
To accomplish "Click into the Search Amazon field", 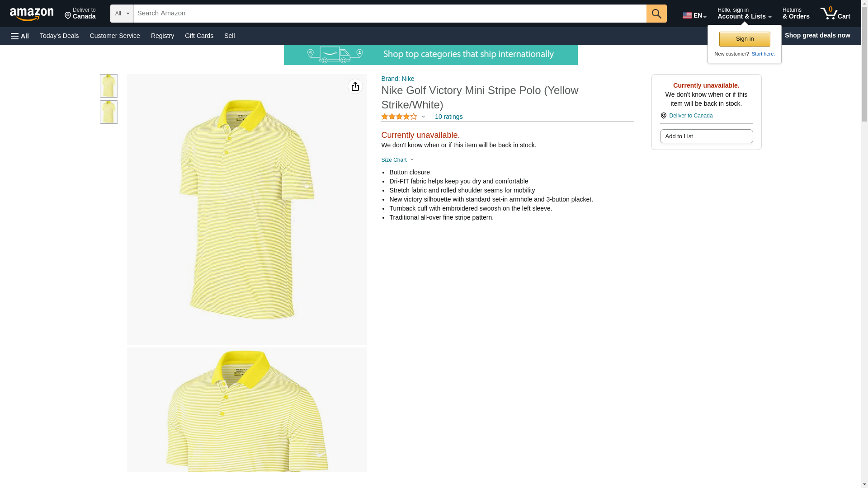I will pos(389,14).
